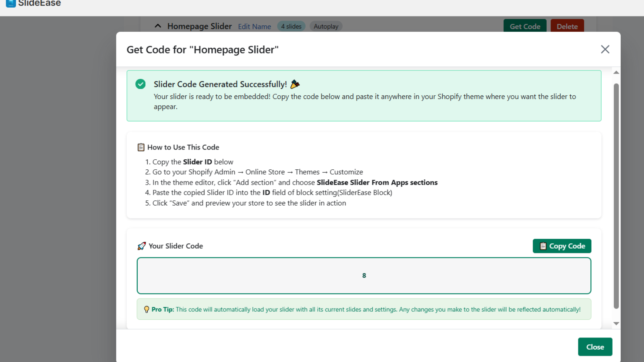This screenshot has width=644, height=362.
Task: Click step 'Paste the copied Slider ID' text
Action: pos(272,193)
